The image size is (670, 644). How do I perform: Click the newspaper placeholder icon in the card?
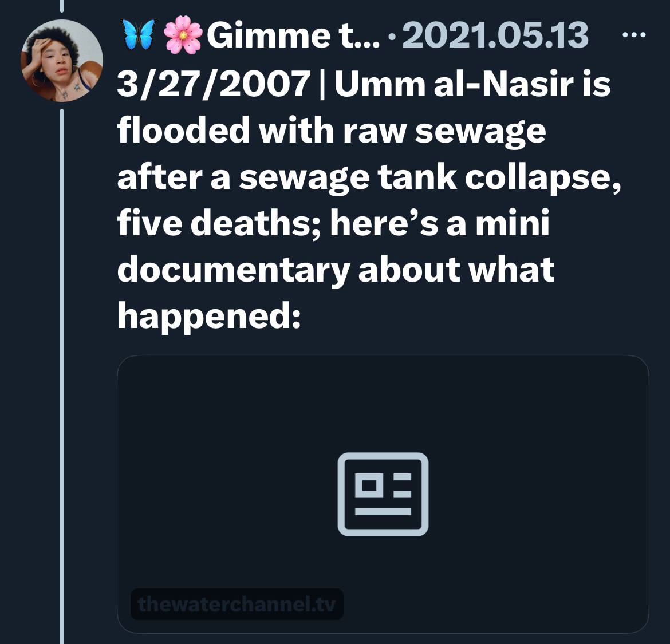click(x=383, y=494)
